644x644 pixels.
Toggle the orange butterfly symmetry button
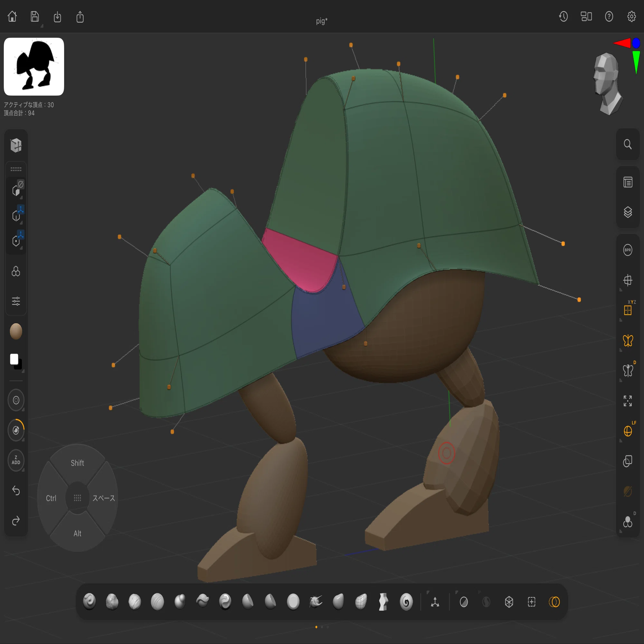point(628,341)
